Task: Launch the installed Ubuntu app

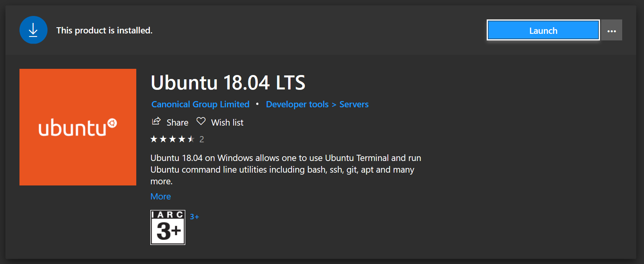Action: pyautogui.click(x=543, y=30)
